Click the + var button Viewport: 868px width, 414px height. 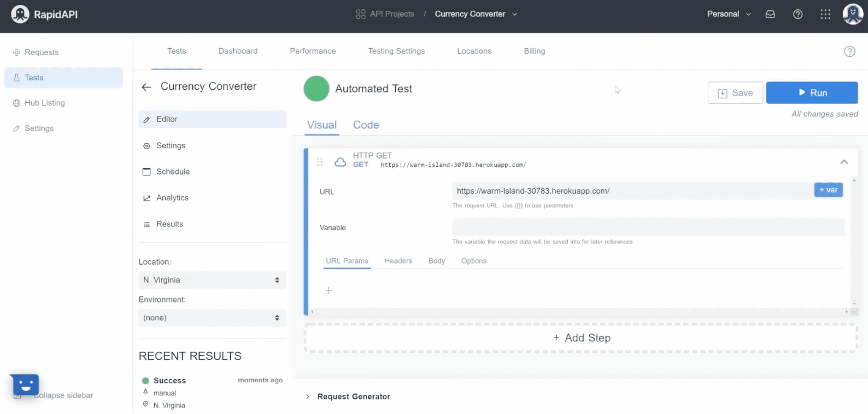coord(828,190)
